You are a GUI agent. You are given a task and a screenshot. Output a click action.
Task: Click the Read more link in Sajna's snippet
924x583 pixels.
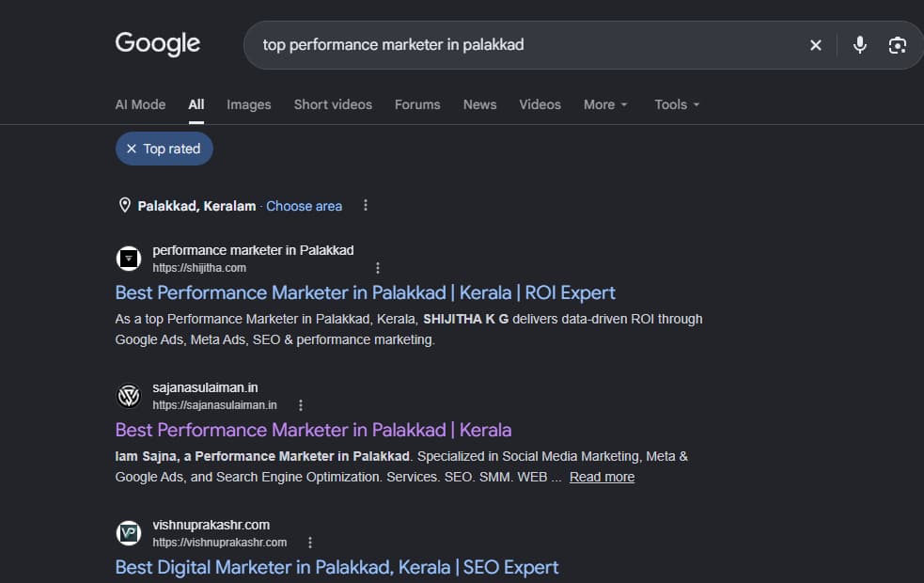(x=602, y=477)
